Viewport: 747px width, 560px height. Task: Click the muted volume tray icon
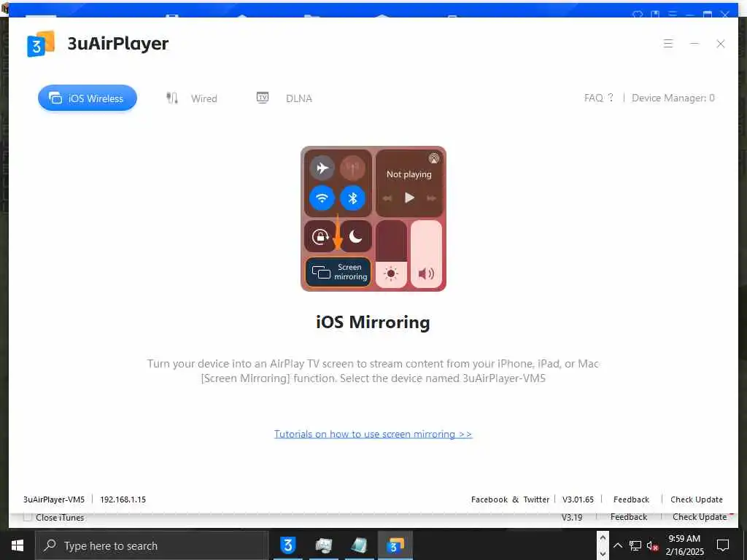[653, 545]
